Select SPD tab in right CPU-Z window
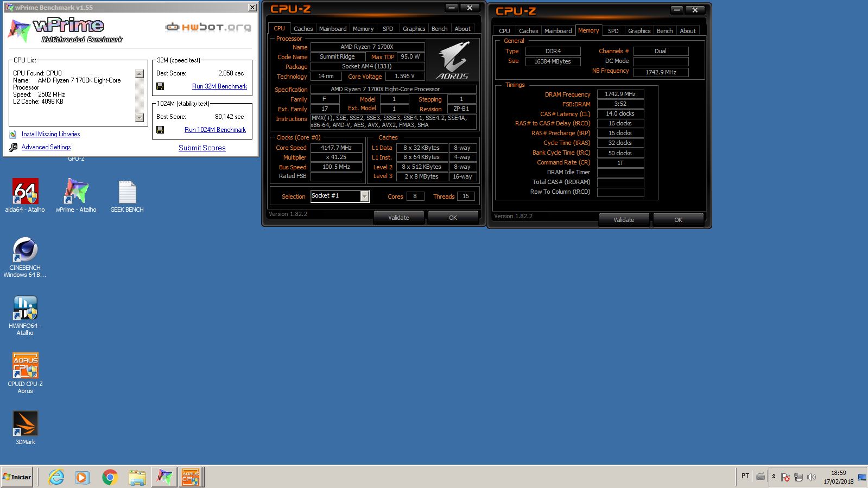Screen dimensions: 868x488 point(613,31)
